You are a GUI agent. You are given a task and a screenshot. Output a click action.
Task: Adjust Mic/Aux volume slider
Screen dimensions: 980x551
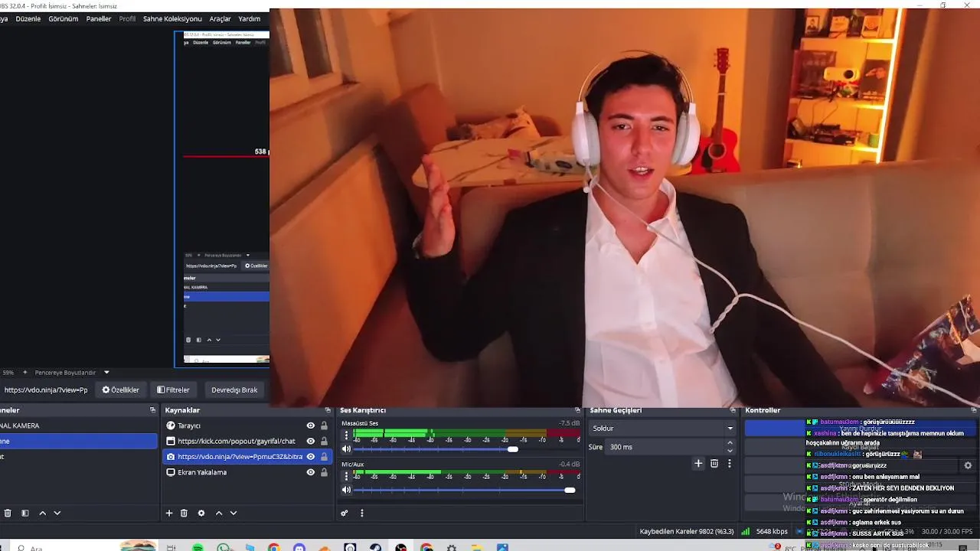[x=570, y=490]
